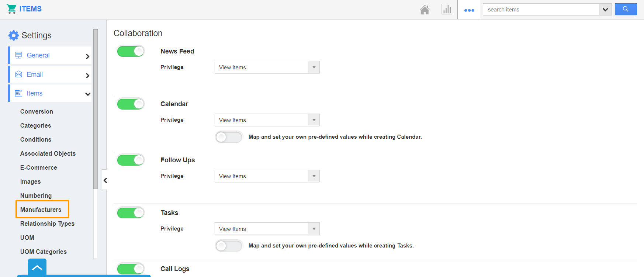Disable the Calendar toggle

pyautogui.click(x=131, y=104)
